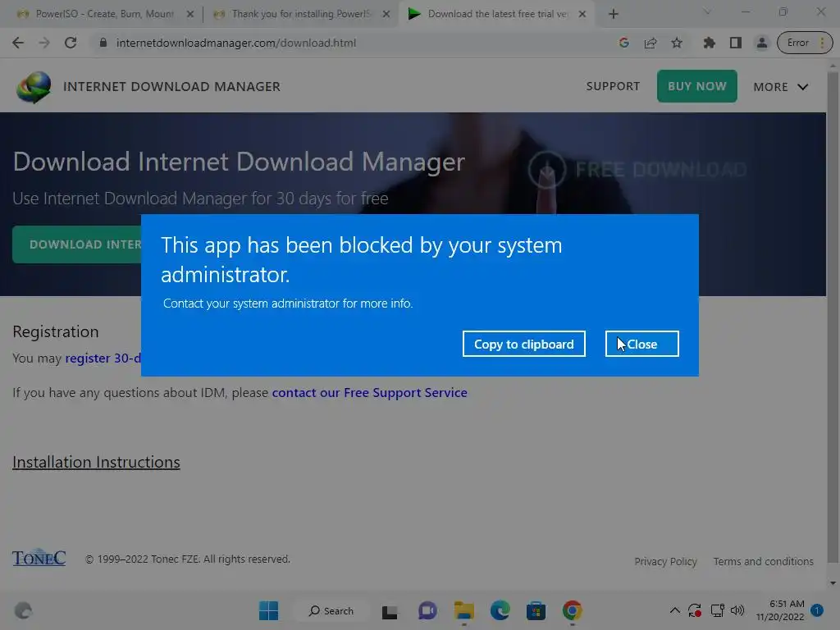
Task: Open the Privacy Policy link
Action: (665, 561)
